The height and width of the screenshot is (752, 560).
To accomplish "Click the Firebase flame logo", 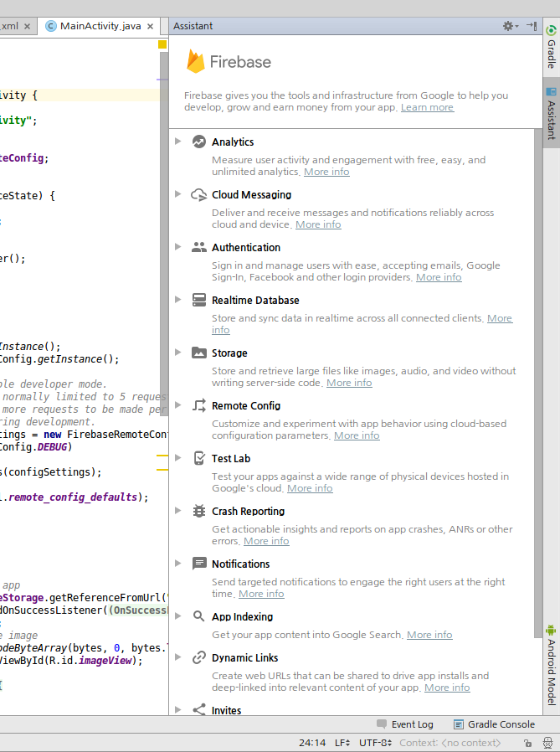I will pos(196,61).
